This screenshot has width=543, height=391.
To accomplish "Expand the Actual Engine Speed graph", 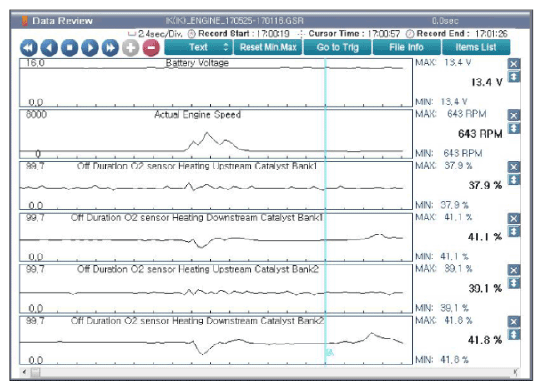I will [514, 128].
